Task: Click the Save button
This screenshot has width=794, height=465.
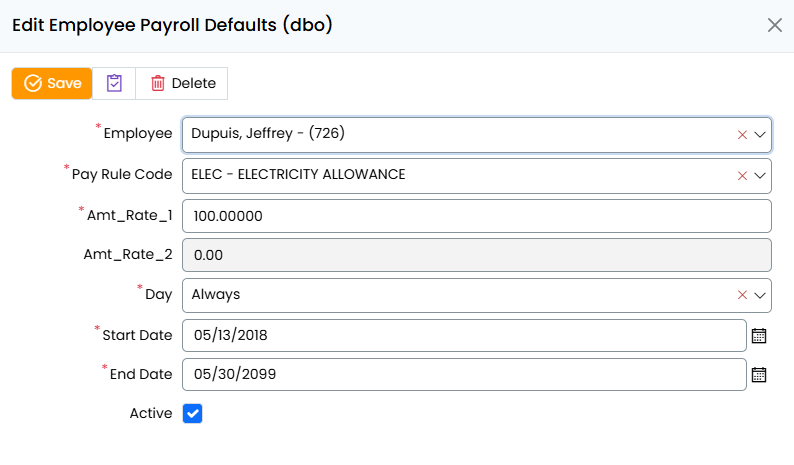Action: click(52, 84)
